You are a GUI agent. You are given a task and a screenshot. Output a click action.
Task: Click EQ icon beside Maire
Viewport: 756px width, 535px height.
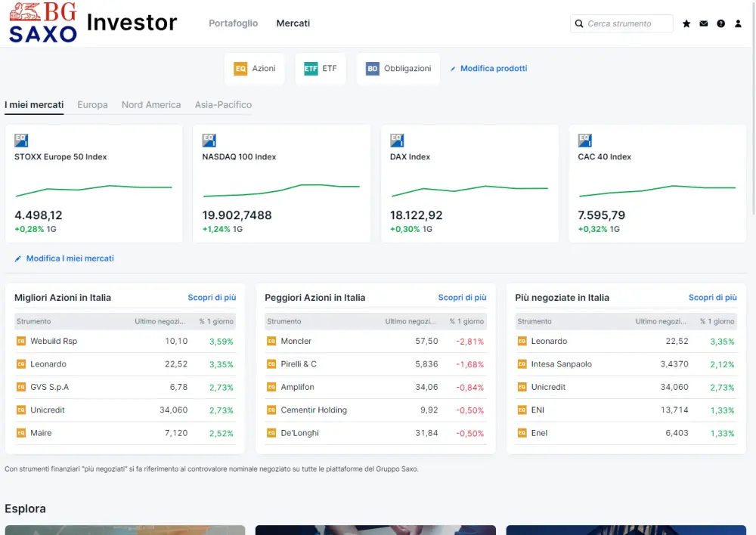[x=21, y=433]
